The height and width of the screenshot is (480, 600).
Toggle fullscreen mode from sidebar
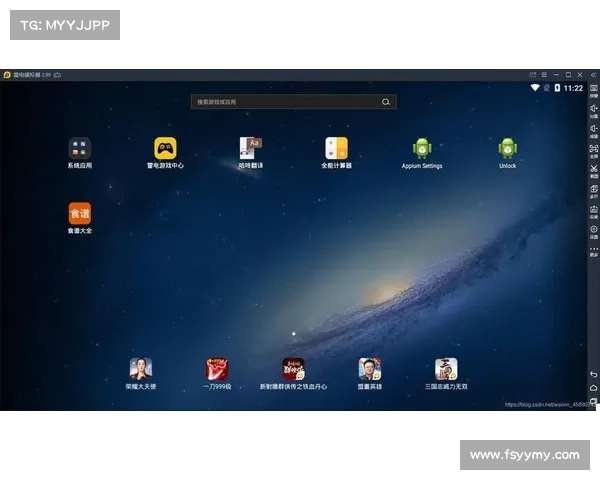pyautogui.click(x=593, y=150)
